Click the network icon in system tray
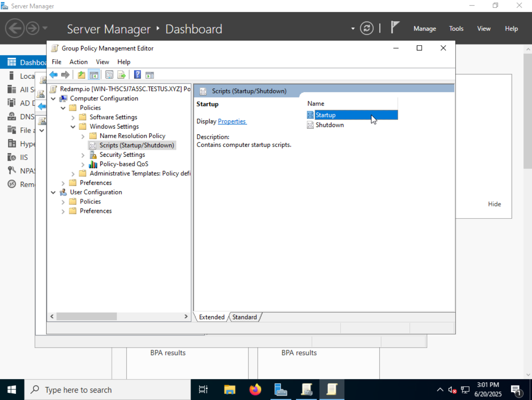532x400 pixels. 465,390
